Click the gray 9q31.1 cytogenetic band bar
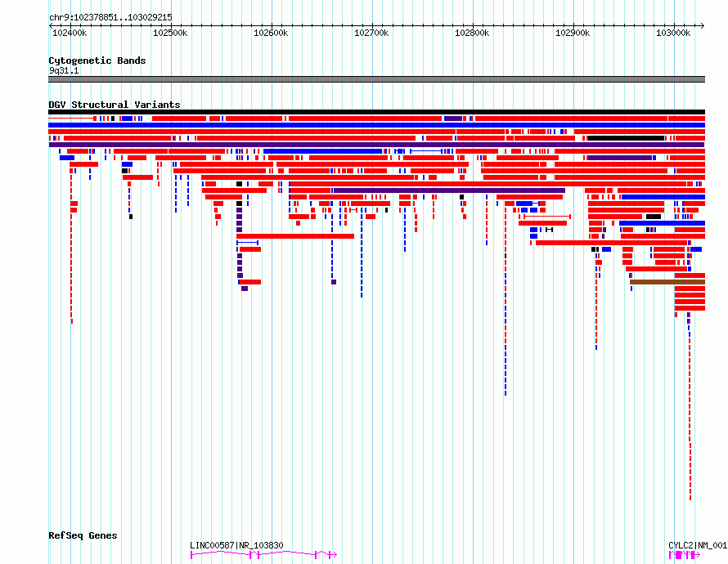Viewport: 728px width, 564px height. [x=376, y=79]
